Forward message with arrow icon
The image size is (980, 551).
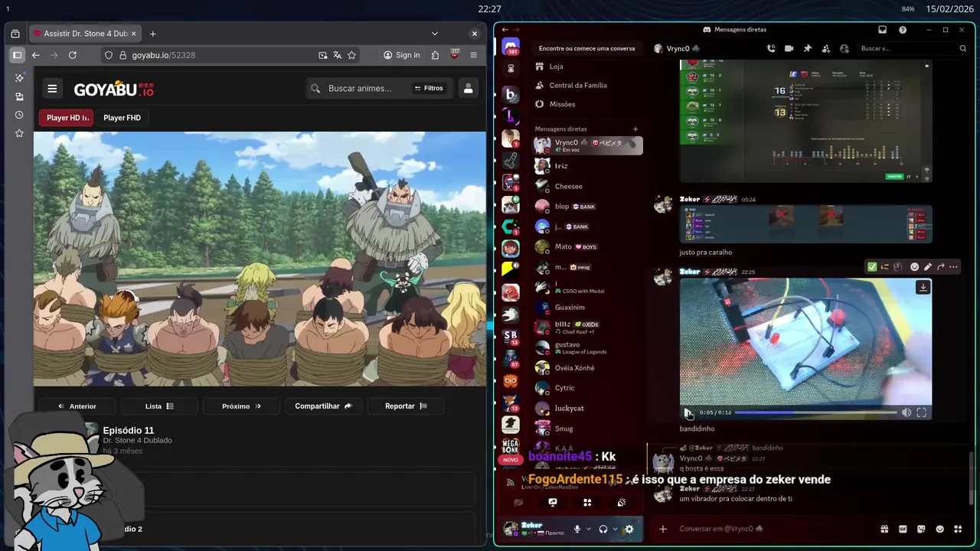click(940, 267)
